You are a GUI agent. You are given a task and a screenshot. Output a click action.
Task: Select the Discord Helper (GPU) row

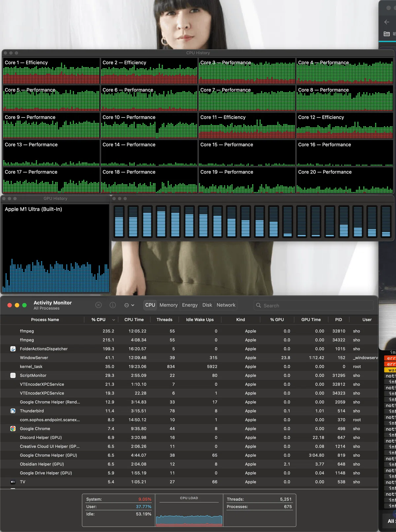(189, 438)
